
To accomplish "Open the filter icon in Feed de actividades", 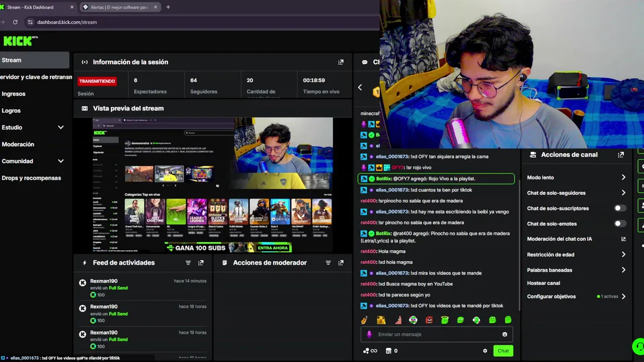I will 188,262.
